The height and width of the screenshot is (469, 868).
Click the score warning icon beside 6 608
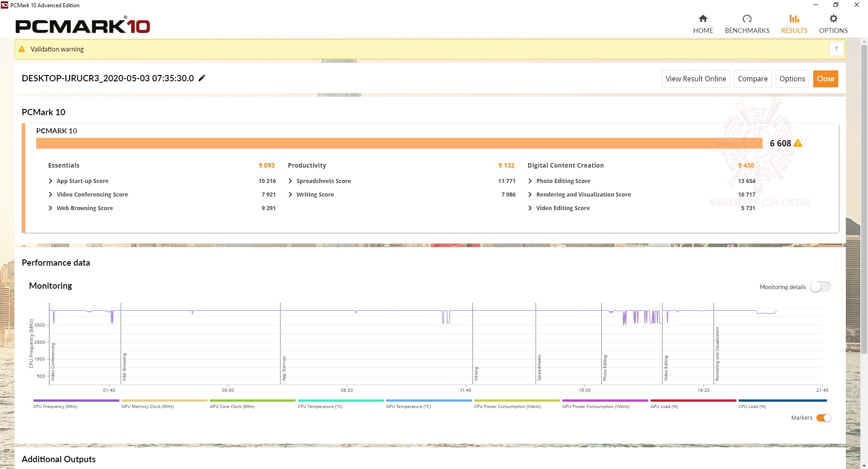pyautogui.click(x=798, y=143)
